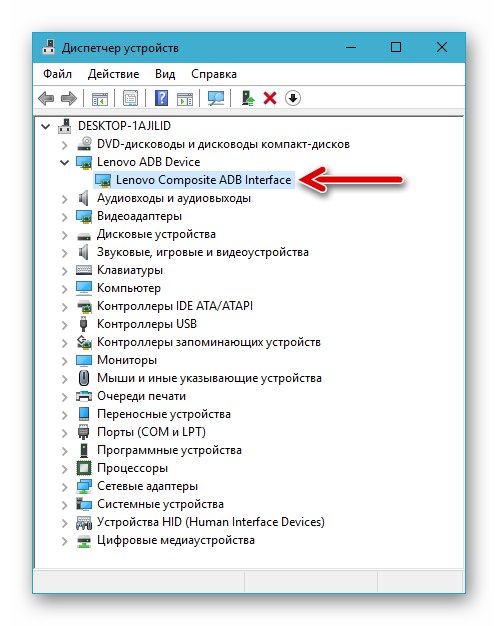This screenshot has width=498, height=626.
Task: Collapse the DESKTOP-1AJILID root node
Action: [46, 127]
